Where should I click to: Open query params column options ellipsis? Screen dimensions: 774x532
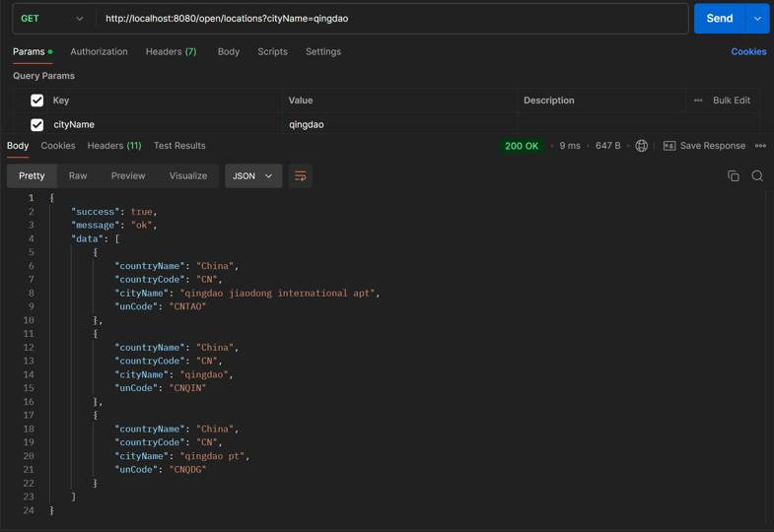(x=698, y=100)
